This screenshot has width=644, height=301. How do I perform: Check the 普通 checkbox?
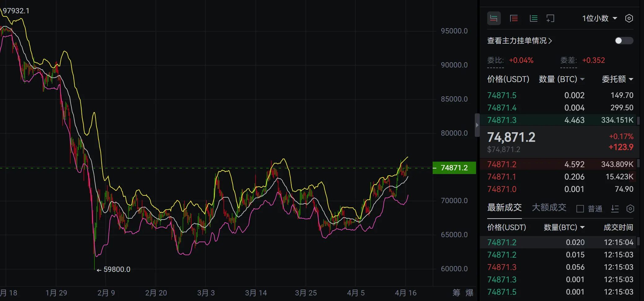(580, 209)
